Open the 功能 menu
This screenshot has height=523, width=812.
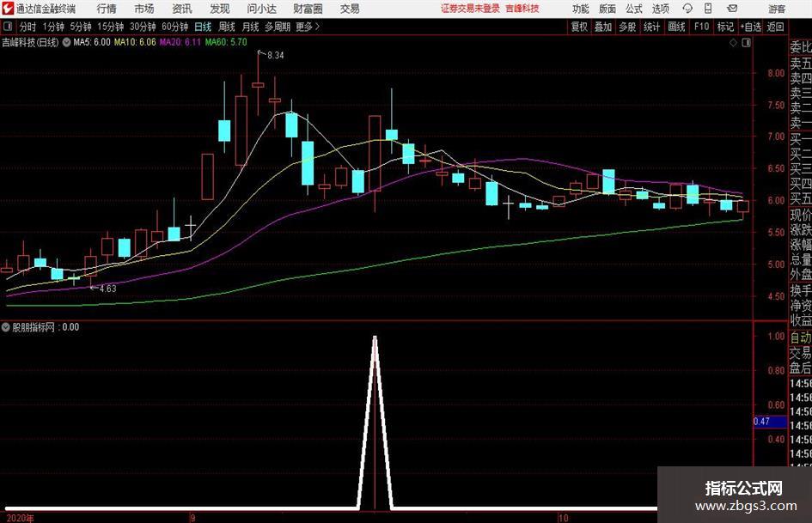(581, 9)
